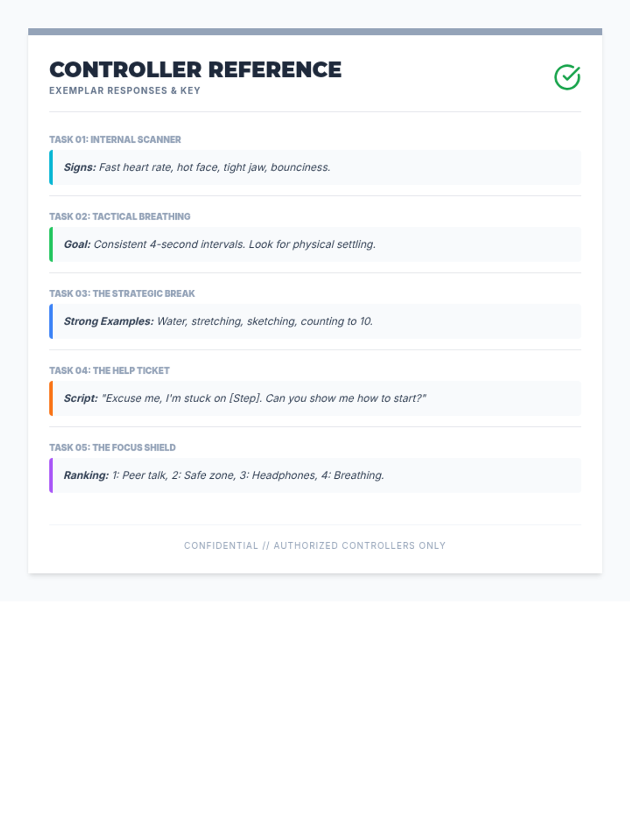Select Task 05: The Focus Shield label
Screen dimensions: 630x840
[112, 448]
